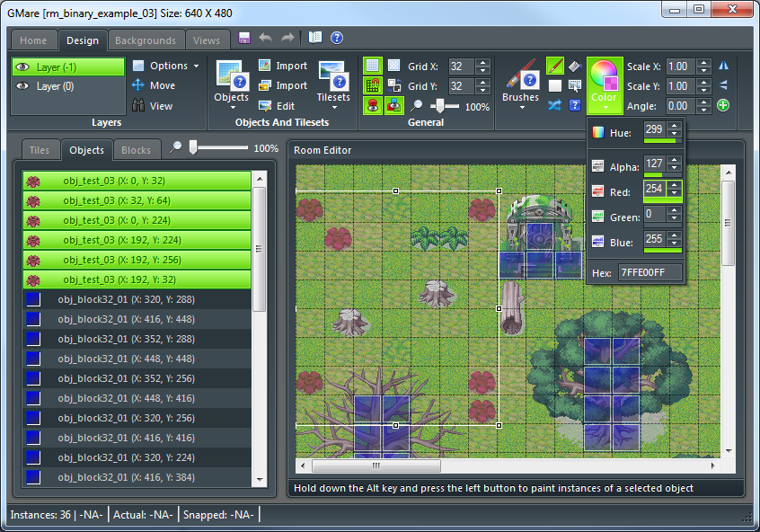
Task: Flip vertically using the Scale Y mirror icon
Action: click(723, 85)
